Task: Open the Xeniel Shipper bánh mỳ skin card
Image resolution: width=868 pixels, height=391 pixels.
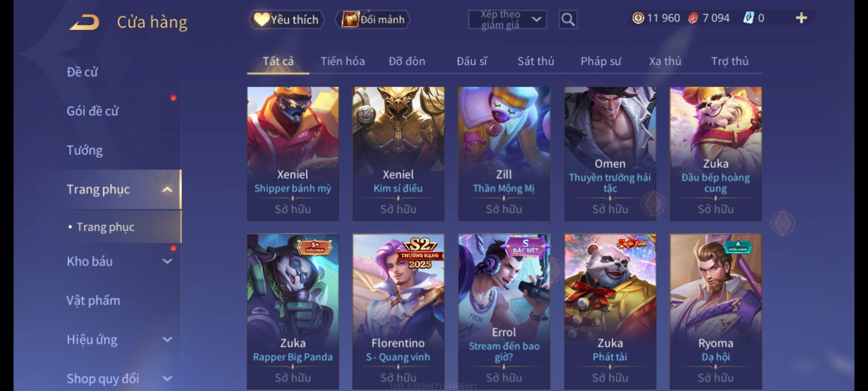Action: 293,154
